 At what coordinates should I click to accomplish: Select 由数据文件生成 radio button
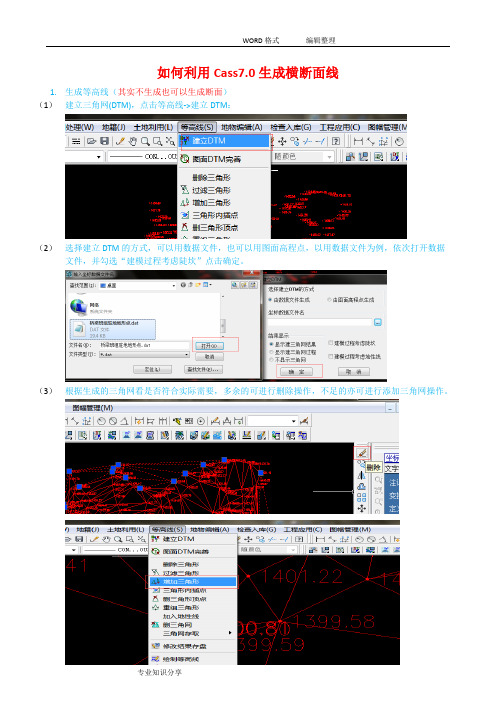[x=270, y=300]
